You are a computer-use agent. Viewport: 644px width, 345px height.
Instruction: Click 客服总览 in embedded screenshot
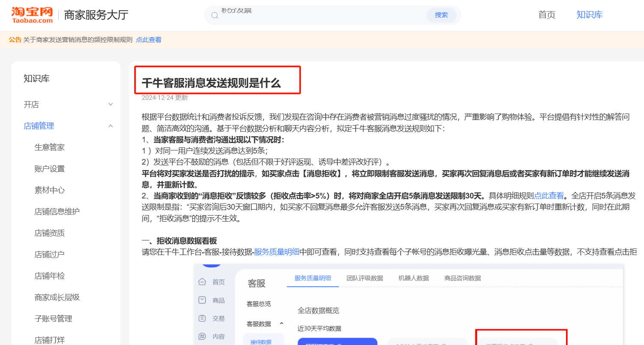pos(259,304)
